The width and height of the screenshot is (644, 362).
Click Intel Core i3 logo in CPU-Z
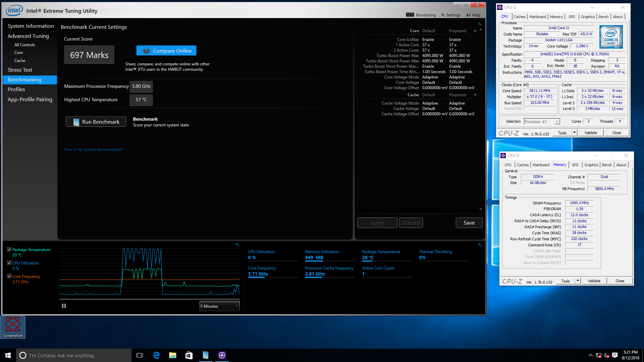611,37
